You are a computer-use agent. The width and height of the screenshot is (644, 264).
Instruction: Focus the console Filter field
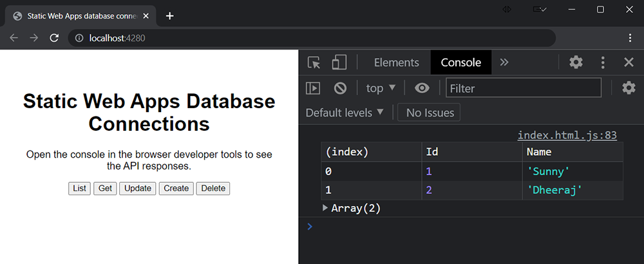point(524,88)
